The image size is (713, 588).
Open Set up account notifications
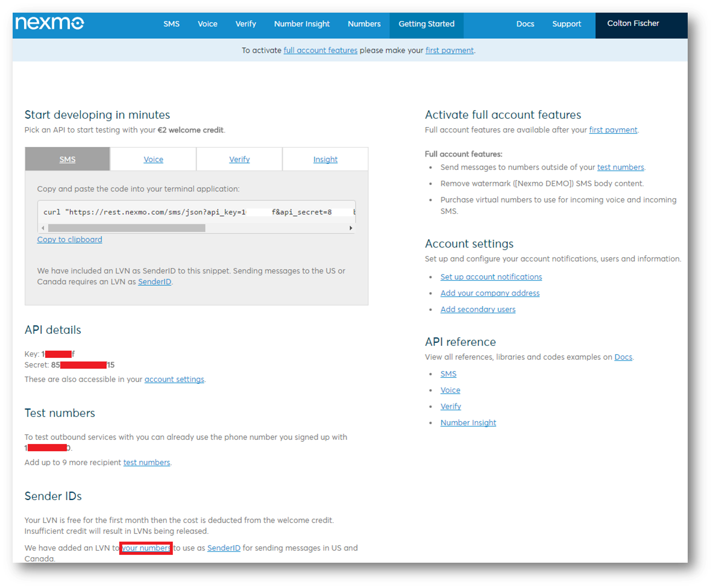pos(491,277)
